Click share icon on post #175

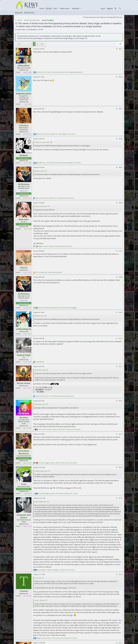tap(117, 498)
